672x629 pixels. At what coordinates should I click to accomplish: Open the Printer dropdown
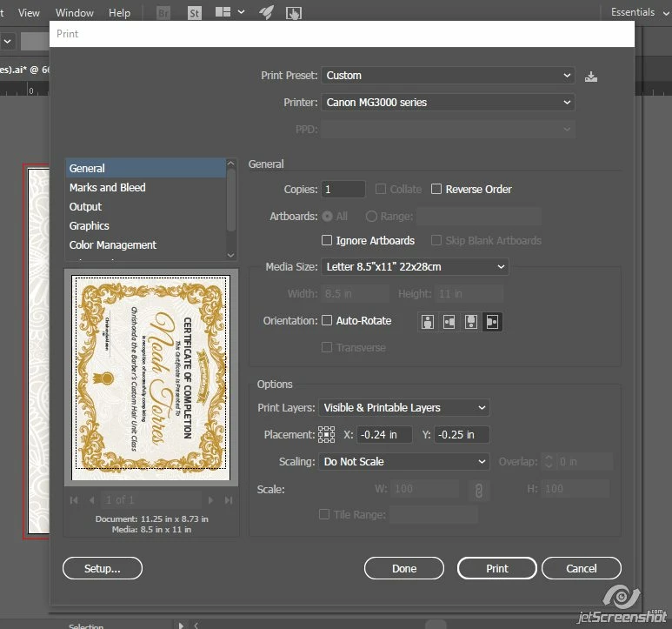[448, 103]
